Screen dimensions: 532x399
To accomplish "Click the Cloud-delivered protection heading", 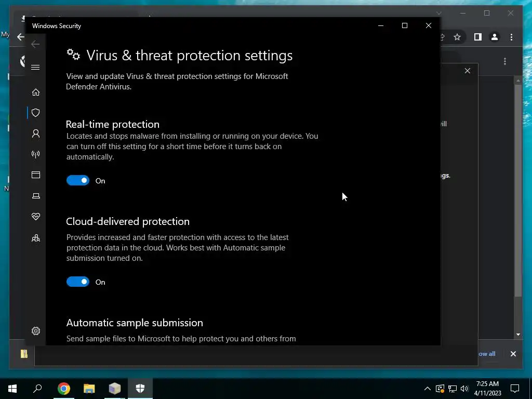I will 128,221.
